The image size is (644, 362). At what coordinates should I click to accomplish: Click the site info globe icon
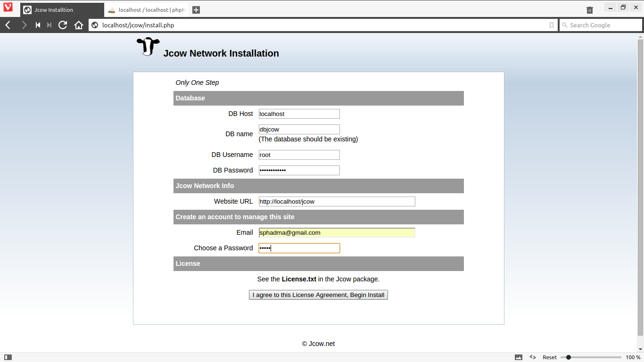tap(95, 25)
